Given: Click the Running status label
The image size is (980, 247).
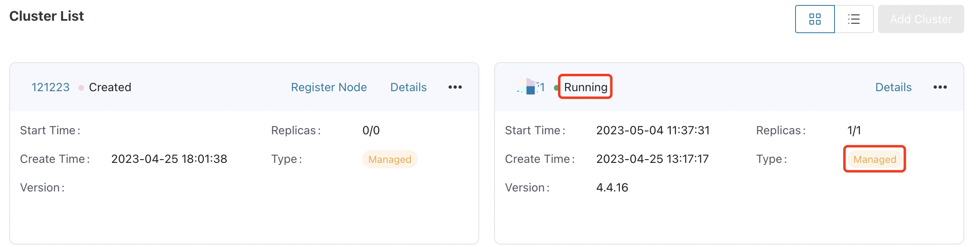Looking at the screenshot, I should 585,87.
